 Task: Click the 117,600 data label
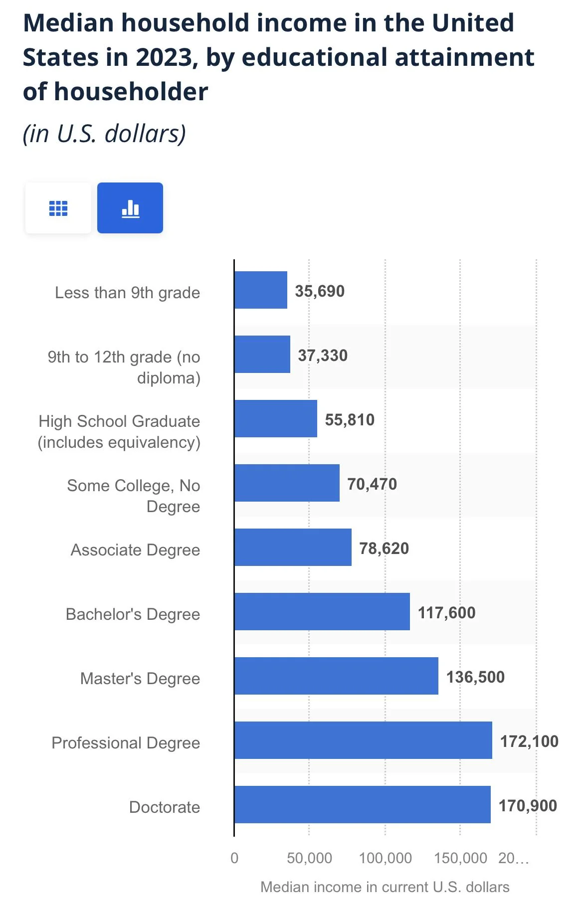[447, 613]
